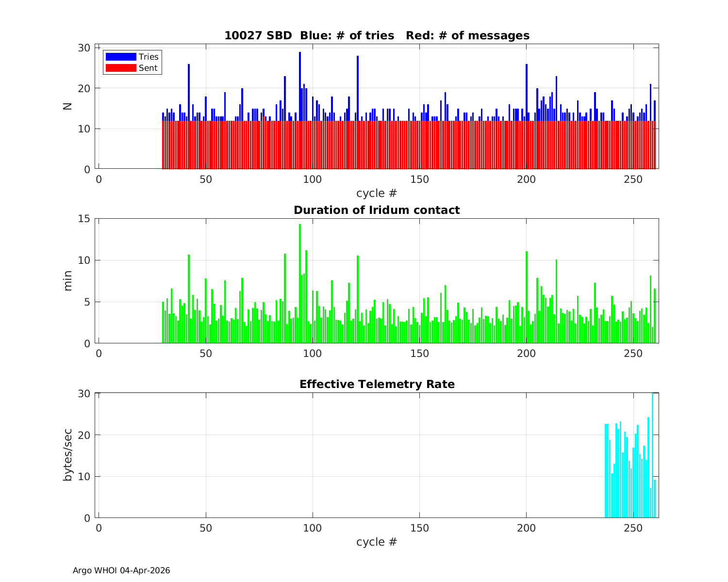
Task: Select the tallest green bar in duration chart
Action: pos(300,284)
